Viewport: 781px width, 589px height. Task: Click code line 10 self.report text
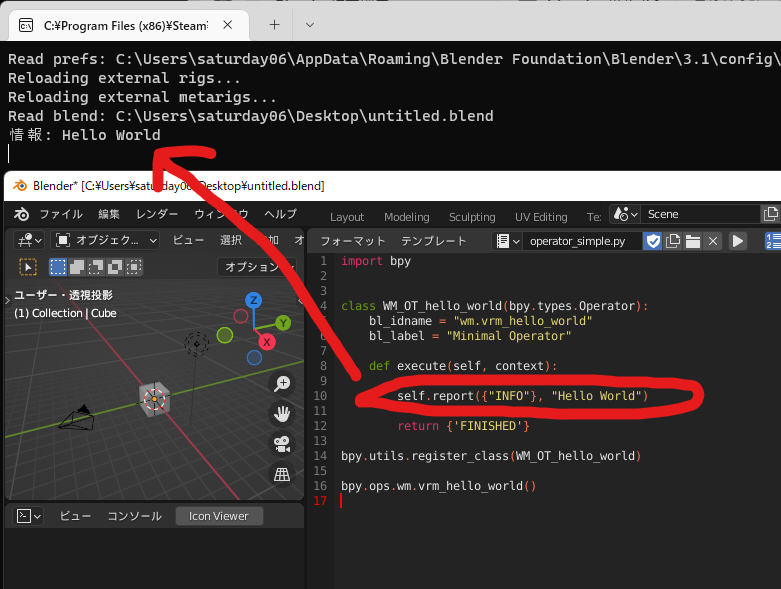pos(523,396)
